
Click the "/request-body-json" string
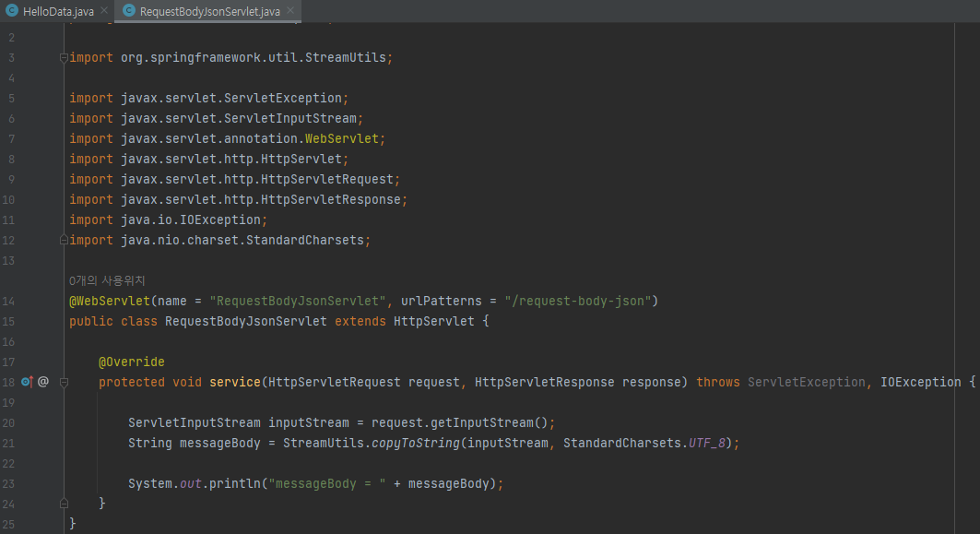tap(577, 302)
